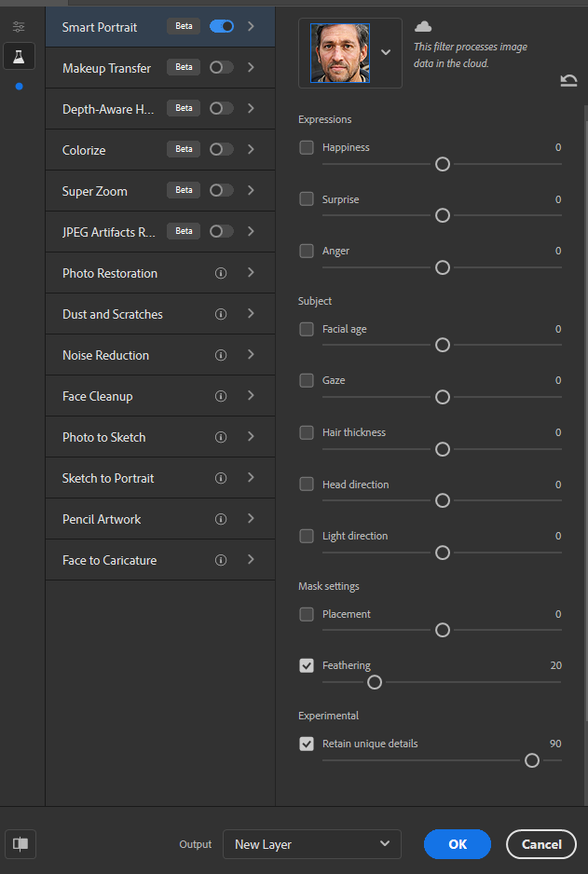Uncheck the Feathering checkbox
Viewport: 588px width, 874px height.
click(307, 665)
